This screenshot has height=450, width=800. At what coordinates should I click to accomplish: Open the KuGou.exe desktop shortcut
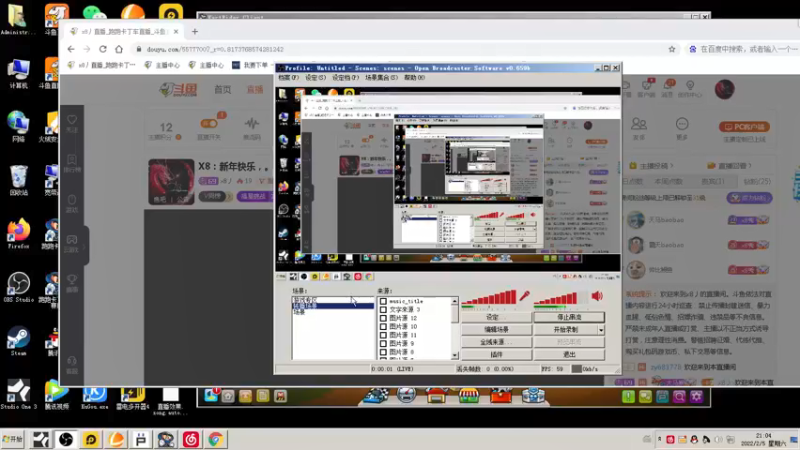tap(94, 394)
